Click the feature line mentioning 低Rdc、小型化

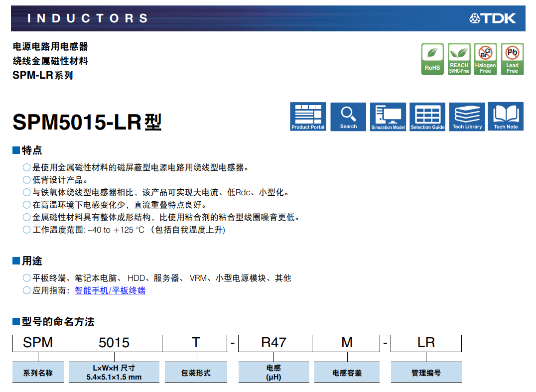click(x=156, y=192)
